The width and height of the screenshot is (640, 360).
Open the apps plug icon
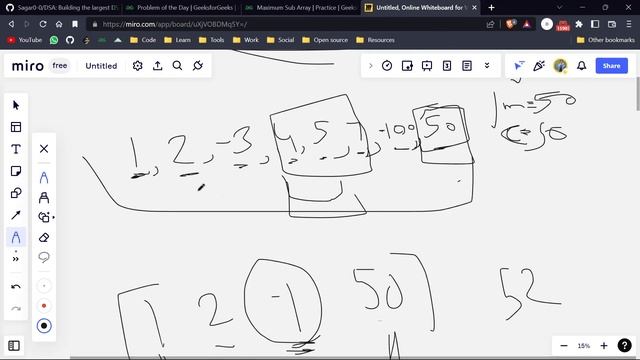coord(198,66)
